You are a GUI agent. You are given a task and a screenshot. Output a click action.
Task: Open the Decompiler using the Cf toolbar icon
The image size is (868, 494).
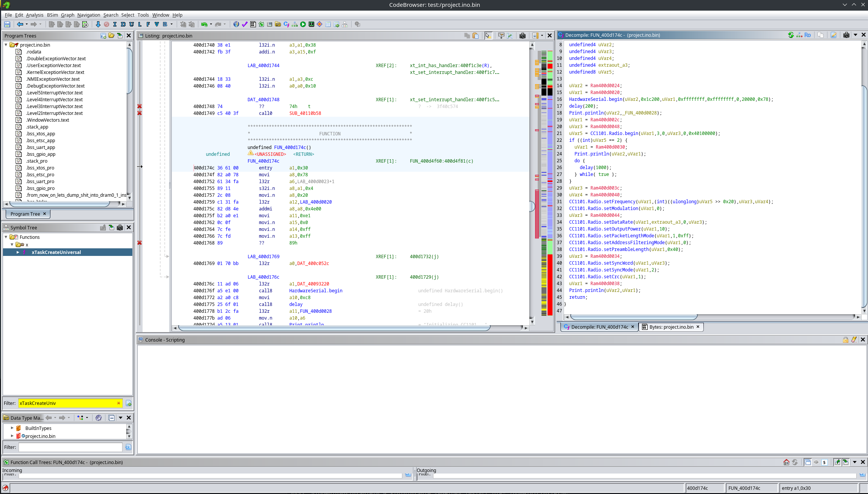click(286, 24)
